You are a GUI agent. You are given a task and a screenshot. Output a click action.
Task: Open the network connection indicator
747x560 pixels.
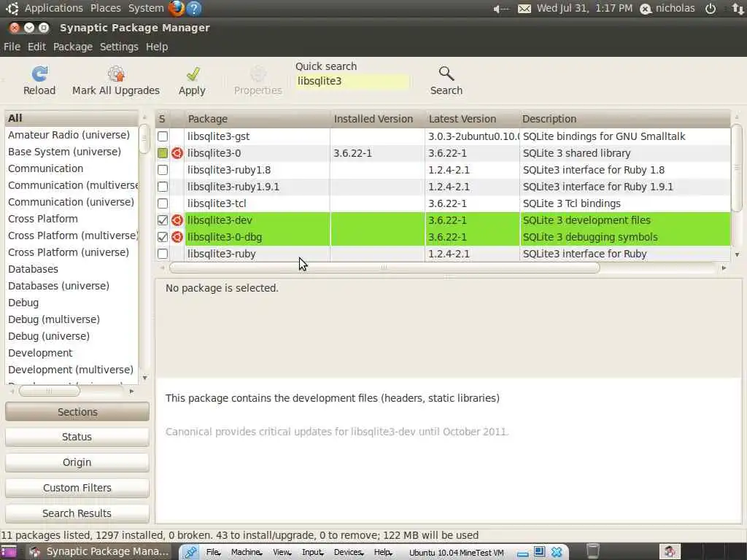point(738,9)
